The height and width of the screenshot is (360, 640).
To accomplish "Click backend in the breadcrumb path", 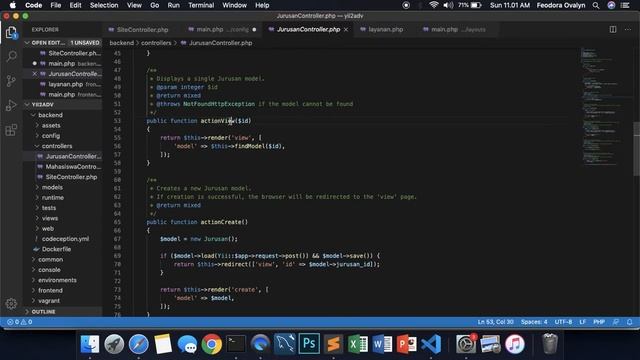I will (121, 43).
